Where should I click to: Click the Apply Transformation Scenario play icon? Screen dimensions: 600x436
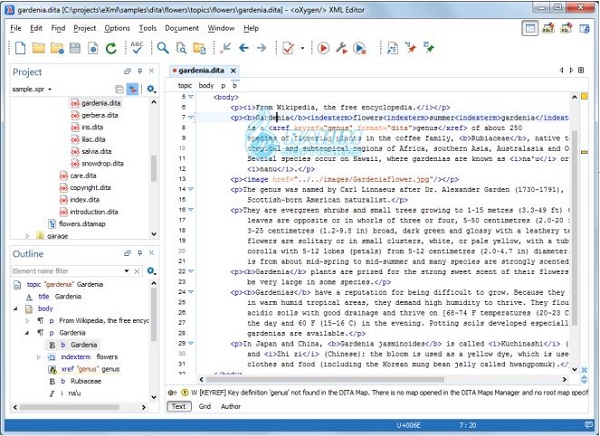(x=323, y=48)
